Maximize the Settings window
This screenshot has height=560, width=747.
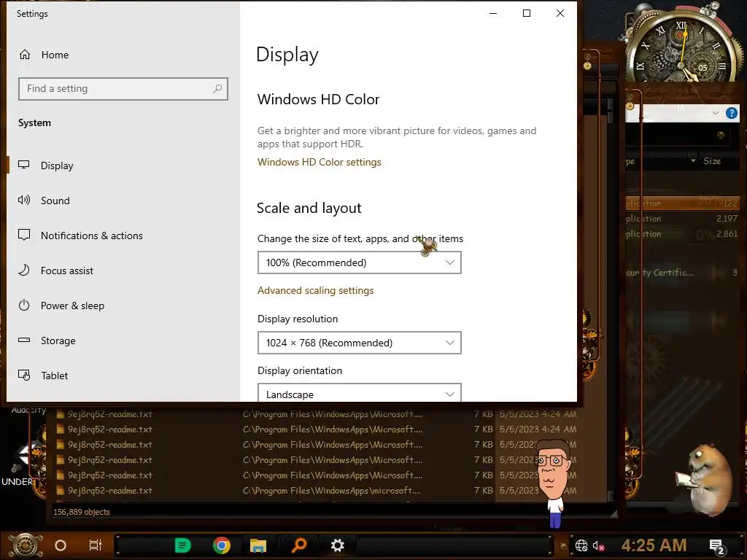[x=527, y=13]
